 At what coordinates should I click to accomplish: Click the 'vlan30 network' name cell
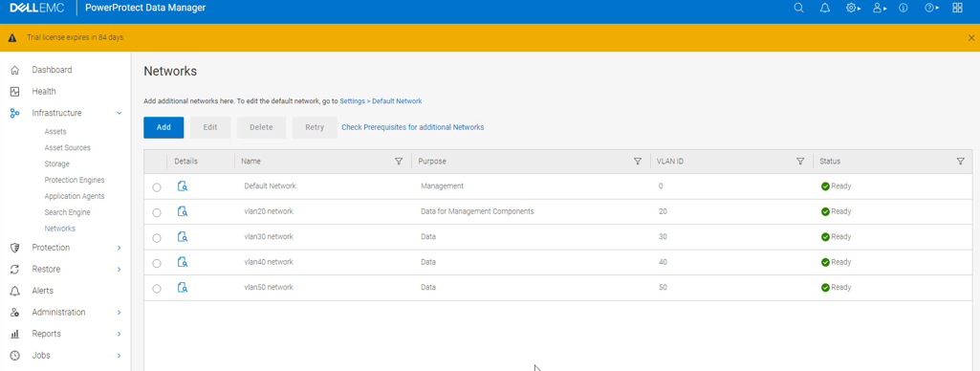click(269, 237)
